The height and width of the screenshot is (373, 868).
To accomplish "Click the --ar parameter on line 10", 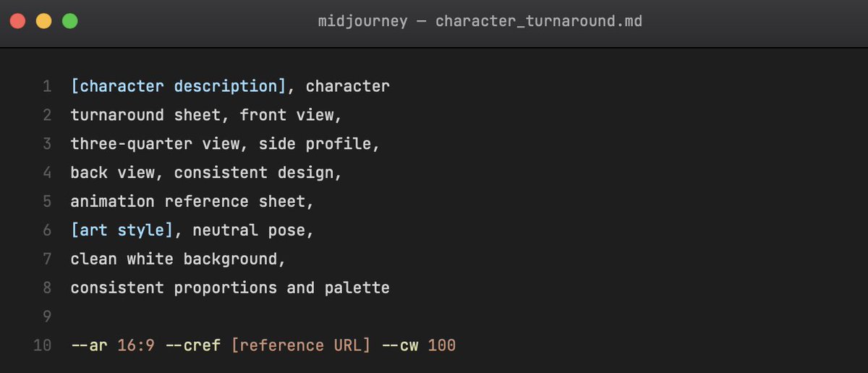I will click(x=89, y=345).
